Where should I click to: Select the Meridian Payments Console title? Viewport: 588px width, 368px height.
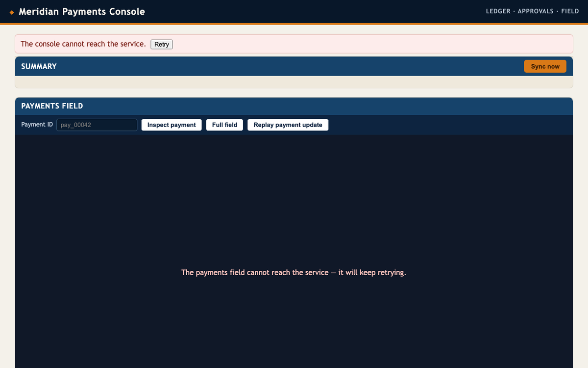click(82, 11)
